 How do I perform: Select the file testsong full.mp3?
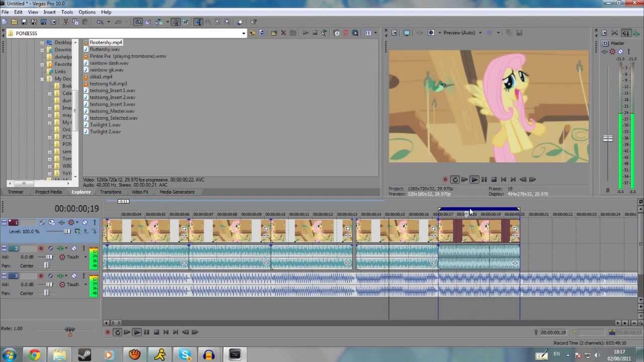[108, 83]
